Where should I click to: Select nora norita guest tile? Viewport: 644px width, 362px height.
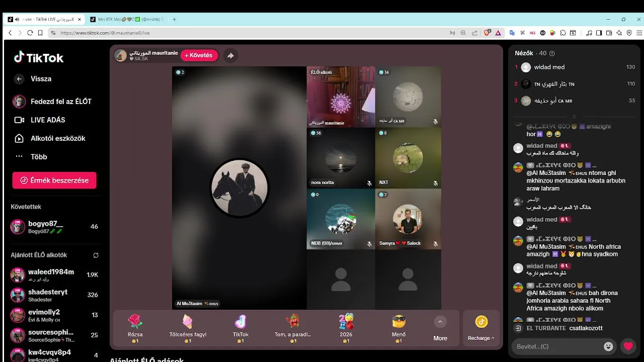(x=341, y=158)
